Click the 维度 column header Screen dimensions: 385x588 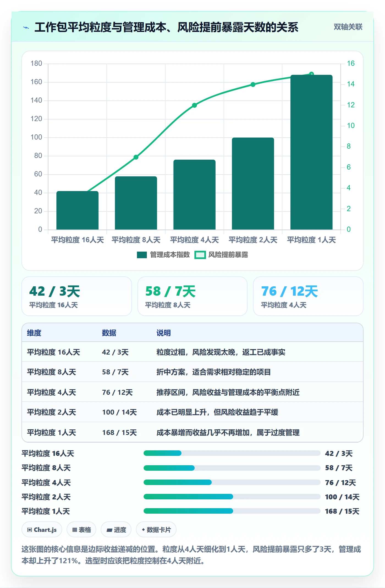[34, 333]
